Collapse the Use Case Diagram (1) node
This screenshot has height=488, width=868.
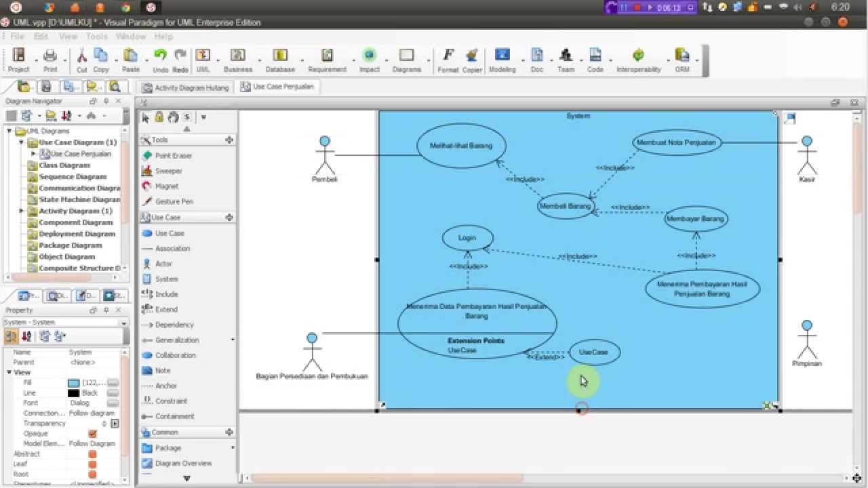[20, 142]
